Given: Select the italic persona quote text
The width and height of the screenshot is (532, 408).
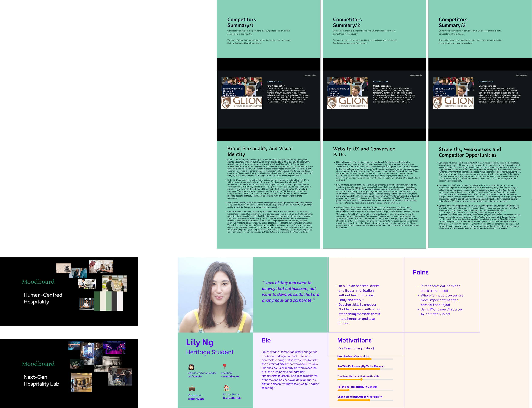Looking at the screenshot, I should click(x=290, y=291).
